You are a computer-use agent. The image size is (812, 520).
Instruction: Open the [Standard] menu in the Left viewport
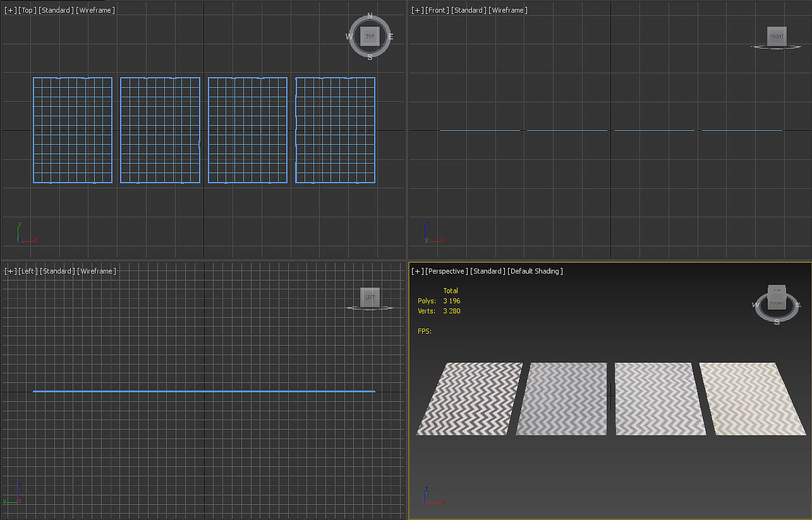(x=58, y=271)
